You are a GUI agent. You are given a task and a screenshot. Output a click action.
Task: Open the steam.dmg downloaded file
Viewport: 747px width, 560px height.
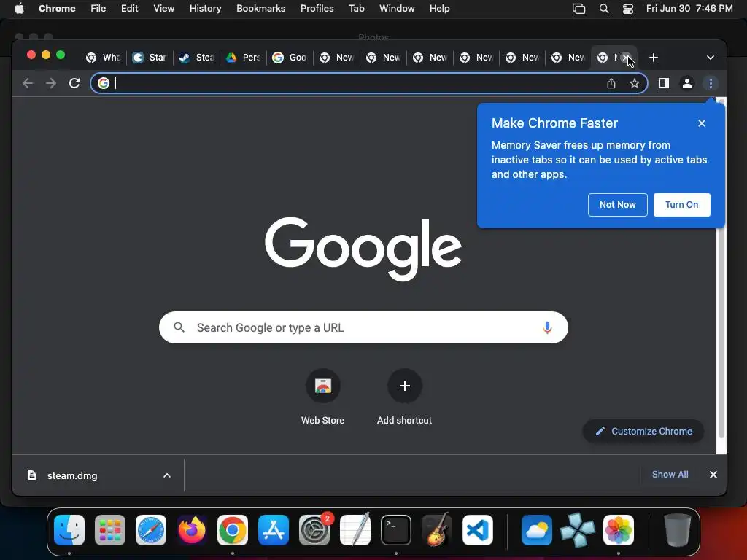[x=71, y=475]
